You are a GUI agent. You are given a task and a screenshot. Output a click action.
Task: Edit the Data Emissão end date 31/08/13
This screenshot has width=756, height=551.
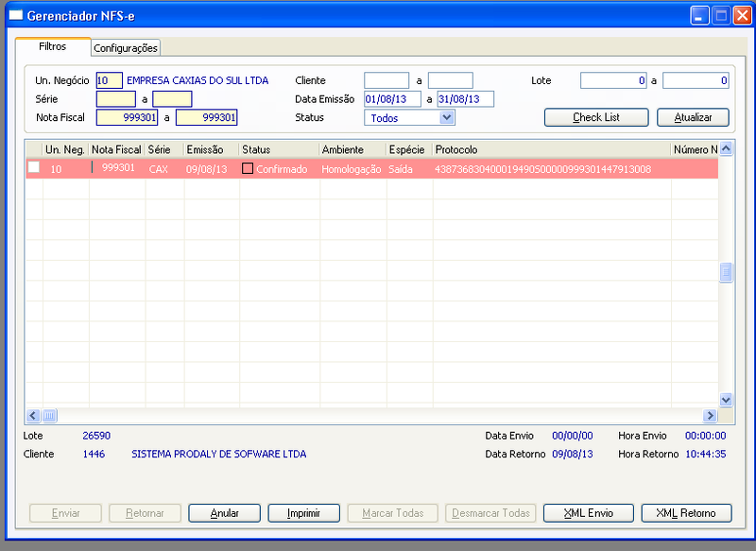tap(465, 99)
